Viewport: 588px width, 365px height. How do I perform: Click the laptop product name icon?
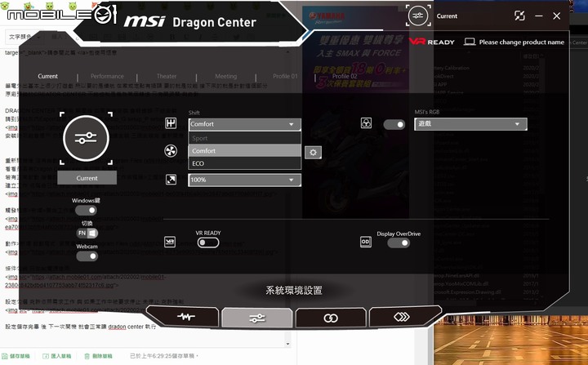point(470,42)
